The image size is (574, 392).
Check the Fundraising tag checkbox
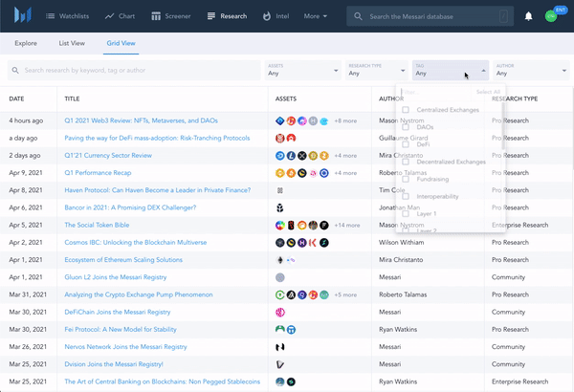click(406, 179)
